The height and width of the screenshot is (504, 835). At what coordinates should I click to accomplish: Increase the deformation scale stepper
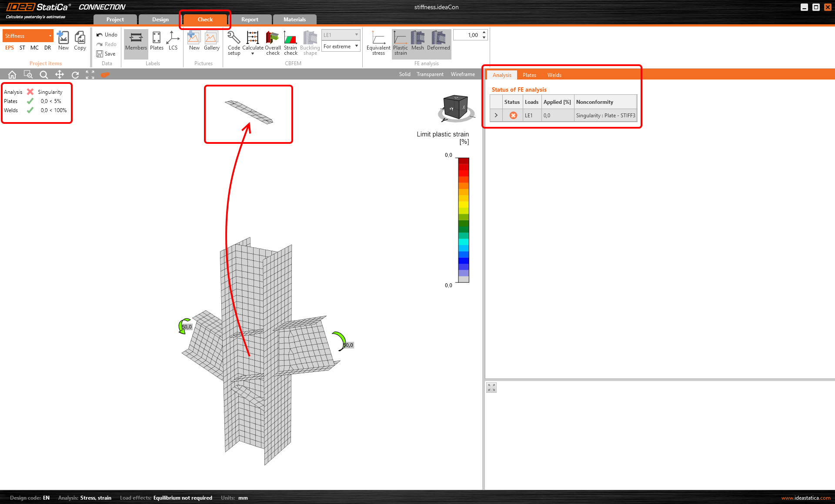tap(484, 33)
